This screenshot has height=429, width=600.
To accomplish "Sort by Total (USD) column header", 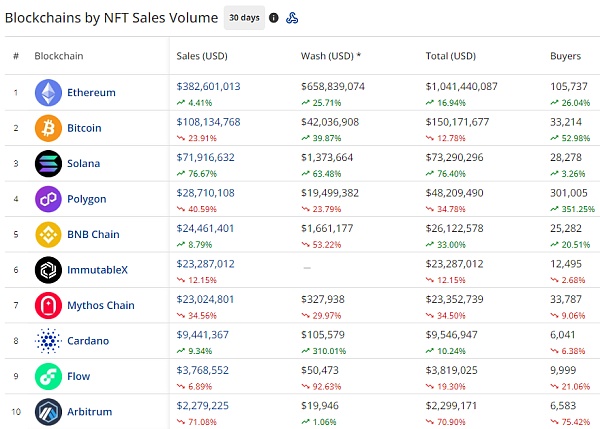I will click(451, 56).
